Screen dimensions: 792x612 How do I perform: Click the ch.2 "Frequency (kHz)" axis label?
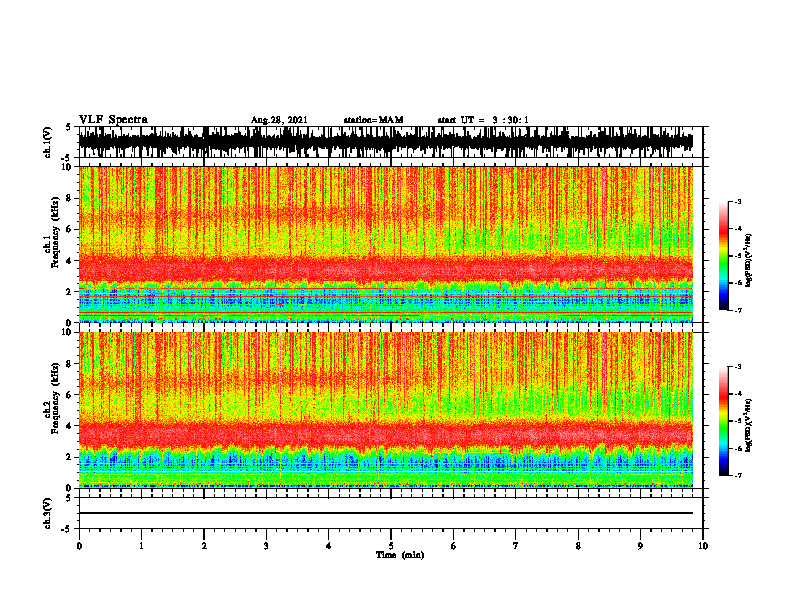55,398
